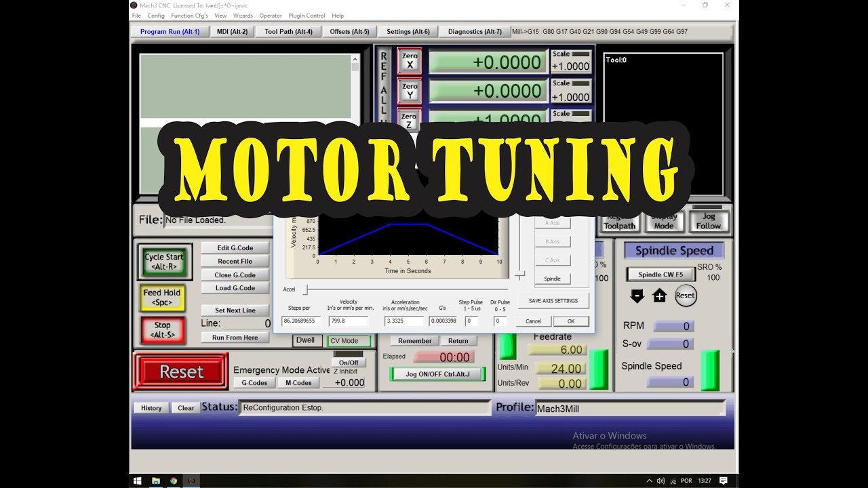Viewport: 868px width, 488px height.
Task: Click Edit G-Code button
Action: (x=235, y=248)
